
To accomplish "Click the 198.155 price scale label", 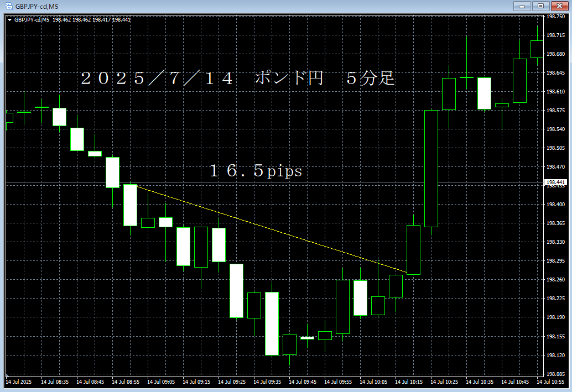I will tap(555, 336).
